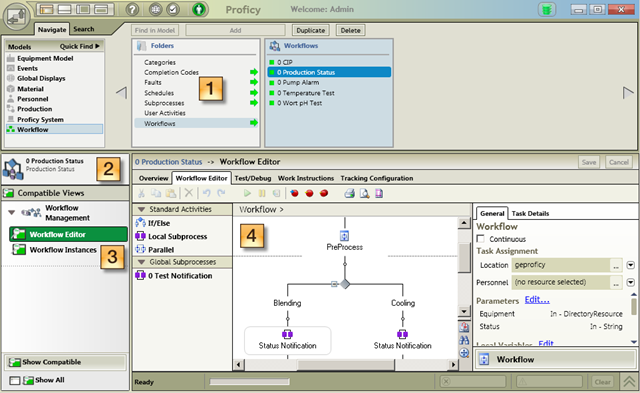The image size is (640, 393).
Task: Select Show All views option
Action: click(38, 380)
